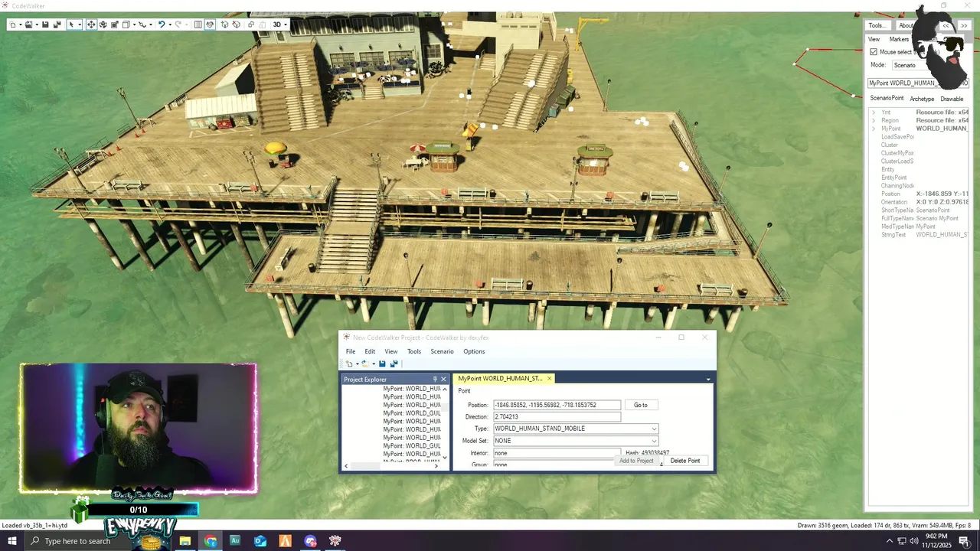The width and height of the screenshot is (980, 551).
Task: Expand the MyPoint property row
Action: click(x=874, y=129)
